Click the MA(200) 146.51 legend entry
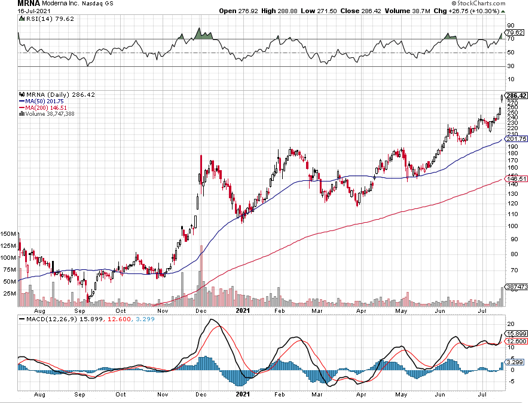Viewport: 532px width, 403px height. coord(43,108)
